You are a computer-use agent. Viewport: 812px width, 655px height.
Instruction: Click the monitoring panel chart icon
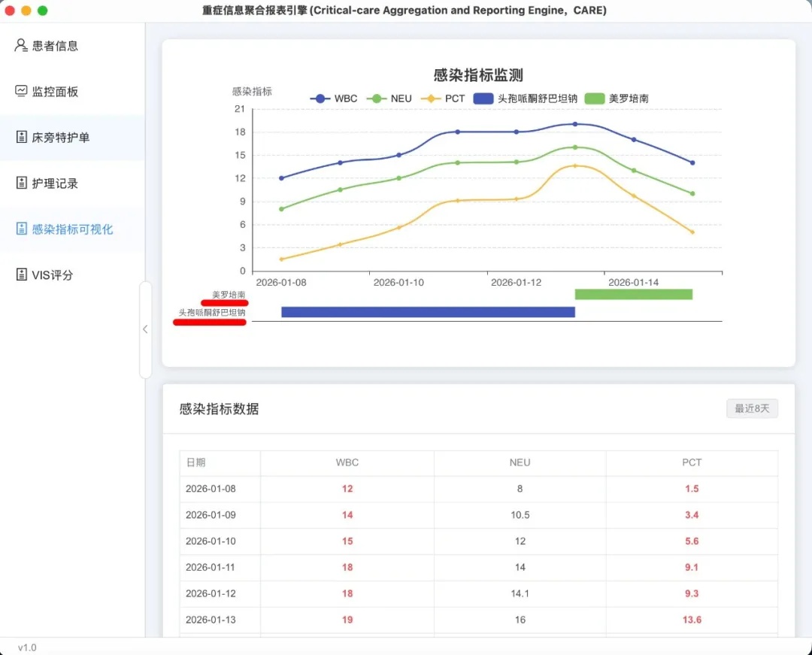tap(21, 91)
